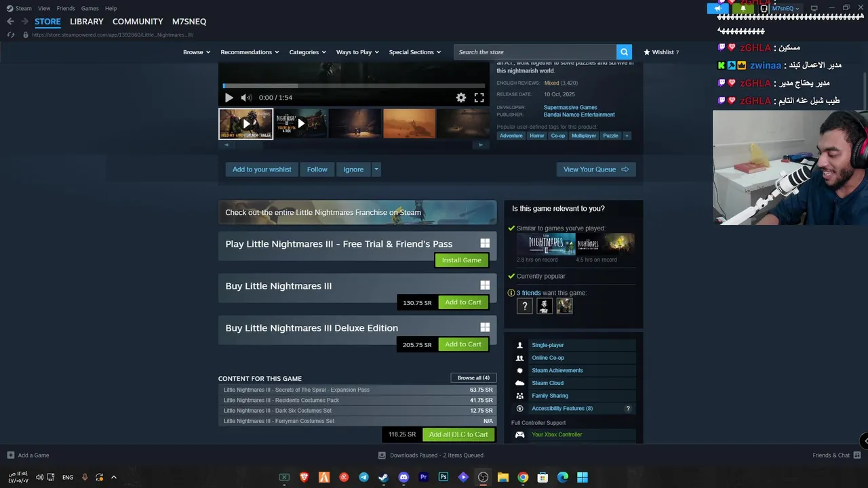Add Little Nightmares III to cart
This screenshot has width=868, height=488.
coord(463,302)
